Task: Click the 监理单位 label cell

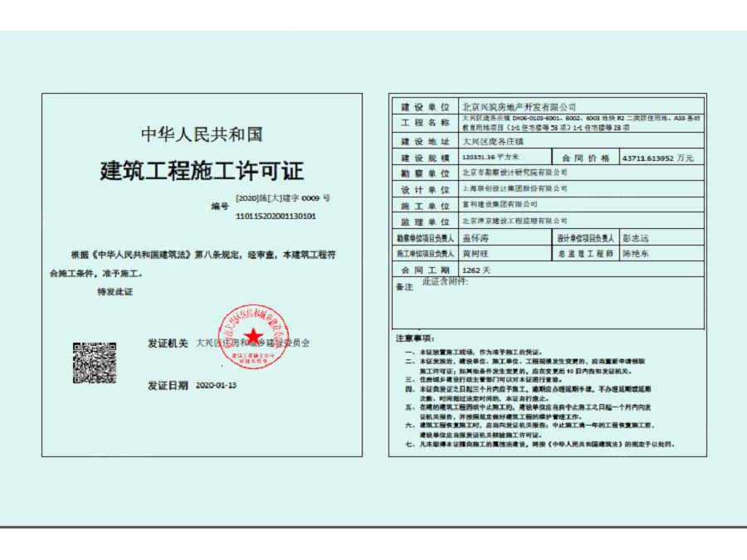Action: click(425, 222)
